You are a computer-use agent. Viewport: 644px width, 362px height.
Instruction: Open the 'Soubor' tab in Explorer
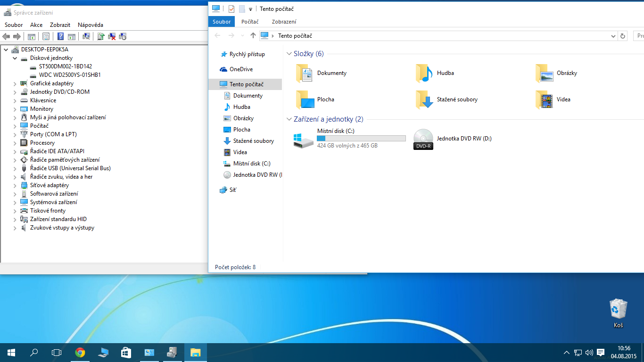(x=222, y=22)
